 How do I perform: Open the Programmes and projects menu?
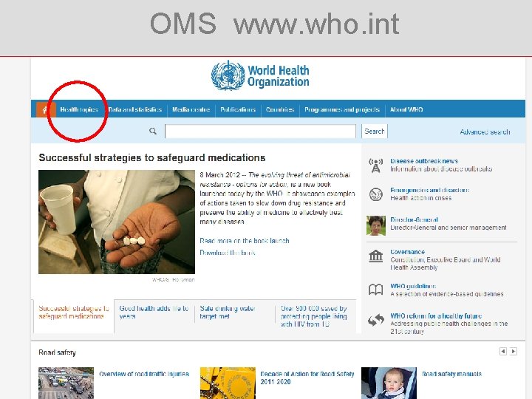(342, 109)
